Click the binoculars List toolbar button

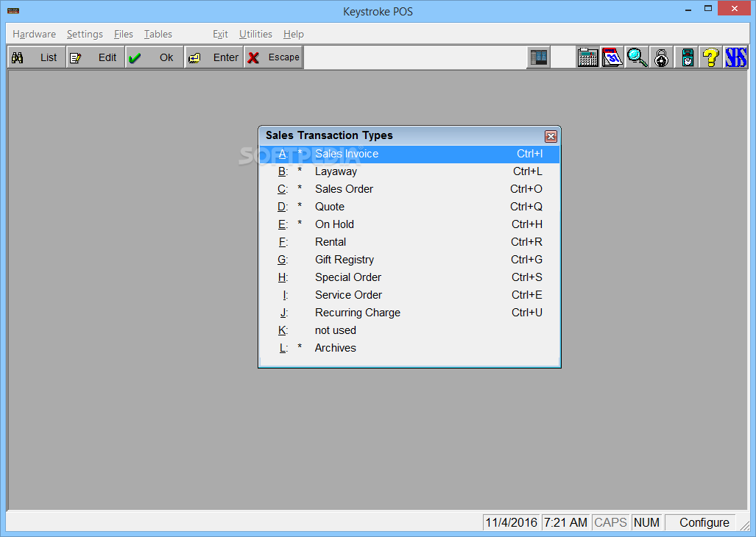tap(37, 57)
